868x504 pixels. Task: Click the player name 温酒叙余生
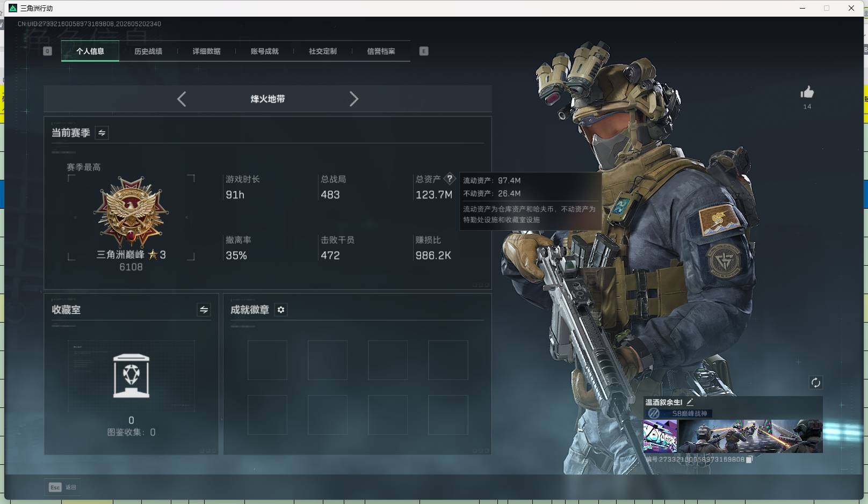(664, 402)
